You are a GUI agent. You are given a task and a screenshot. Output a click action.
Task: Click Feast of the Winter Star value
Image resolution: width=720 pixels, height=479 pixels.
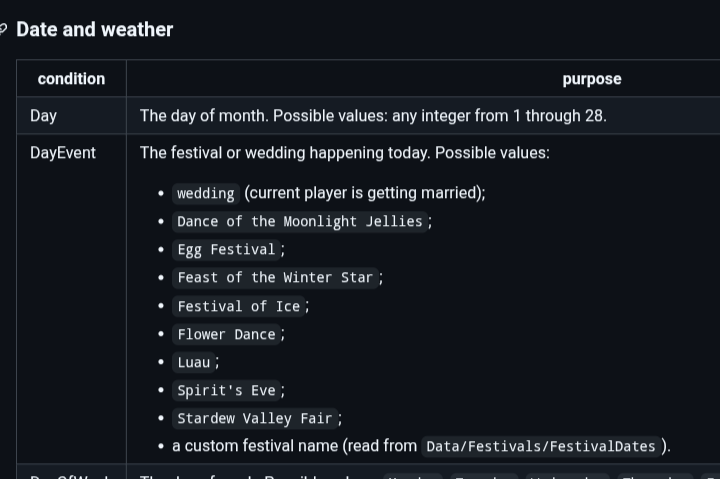tap(274, 277)
